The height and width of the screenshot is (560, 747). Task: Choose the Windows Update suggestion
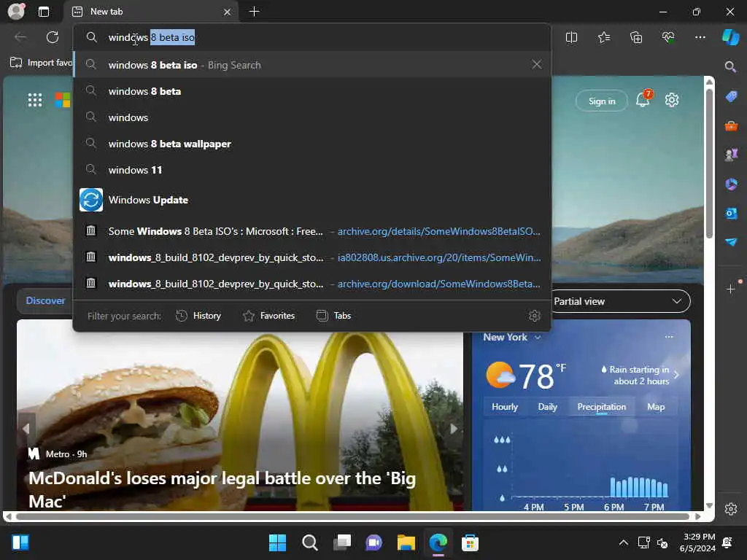312,200
